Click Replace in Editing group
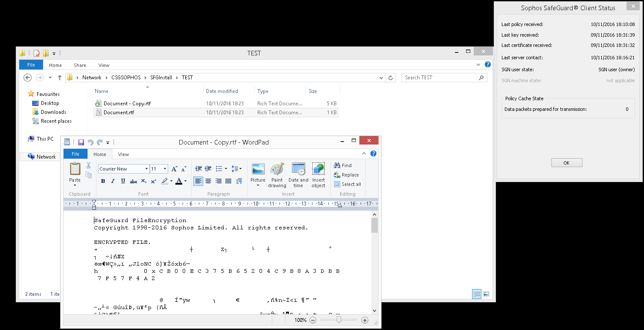 tap(346, 175)
